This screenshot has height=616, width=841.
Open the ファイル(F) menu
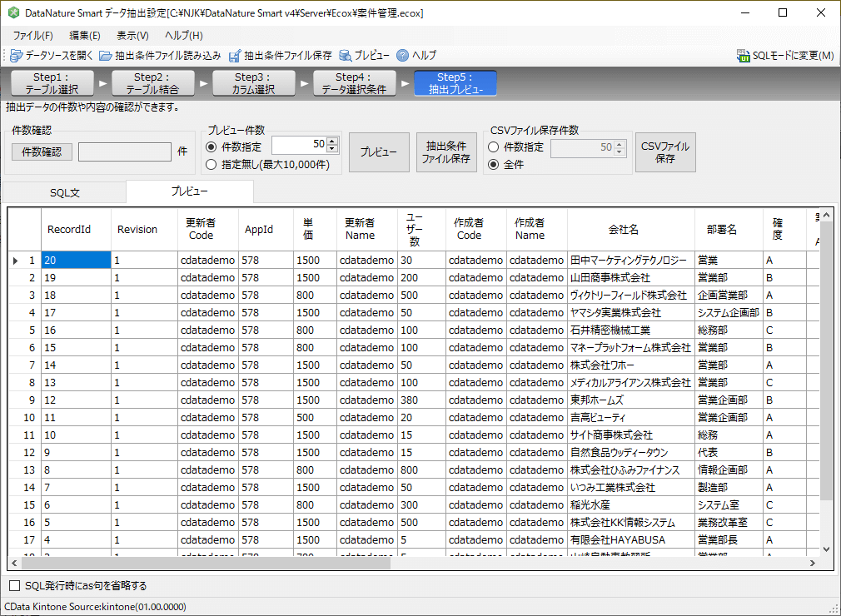[32, 35]
